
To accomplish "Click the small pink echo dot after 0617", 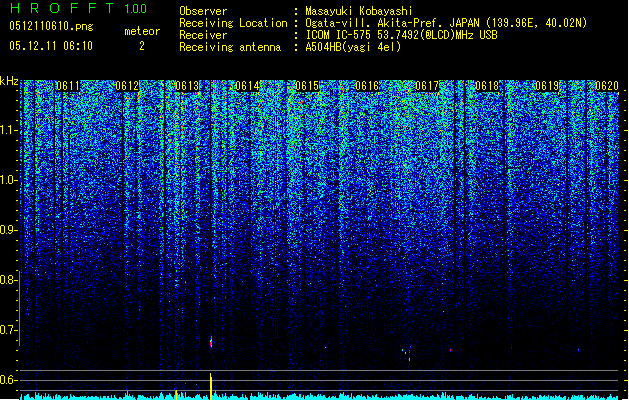I will point(450,350).
